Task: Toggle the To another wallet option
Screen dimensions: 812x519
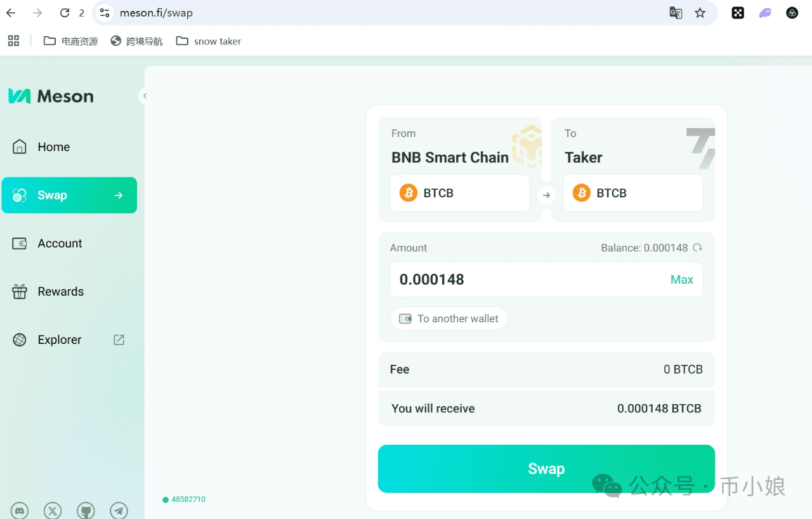Action: (x=449, y=319)
